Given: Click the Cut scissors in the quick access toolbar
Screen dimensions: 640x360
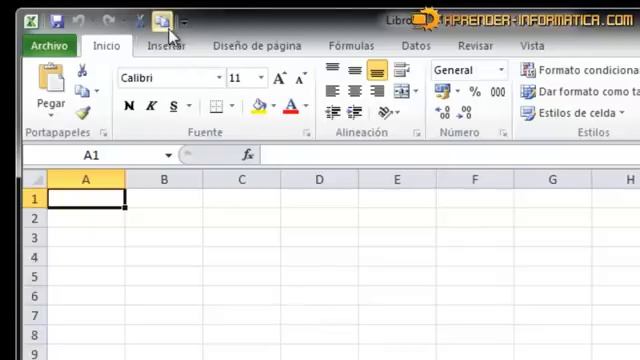Looking at the screenshot, I should (140, 21).
